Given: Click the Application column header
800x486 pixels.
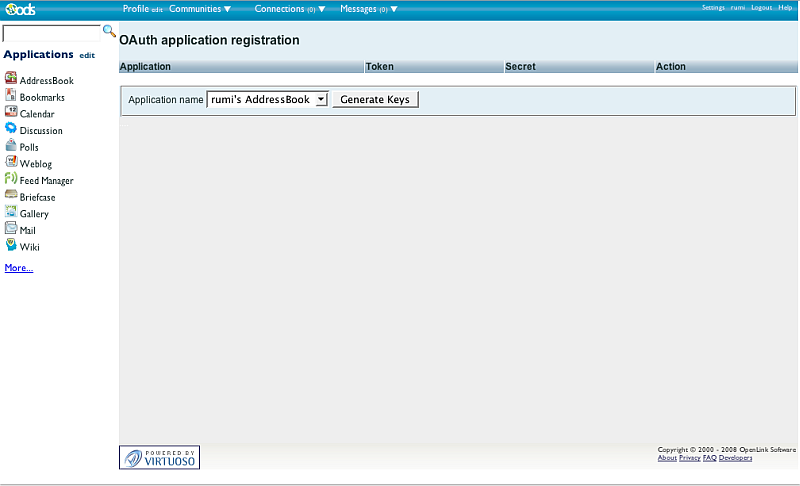Looking at the screenshot, I should pos(242,66).
